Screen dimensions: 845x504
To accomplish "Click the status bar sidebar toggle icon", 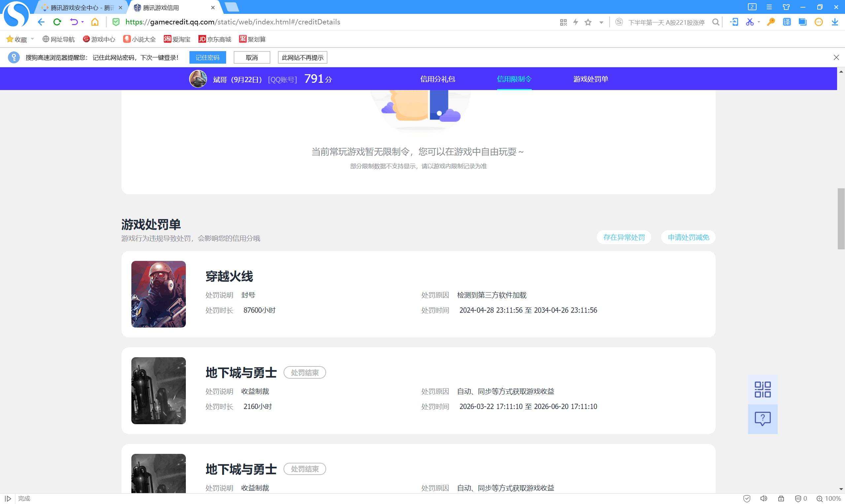I will 8,499.
